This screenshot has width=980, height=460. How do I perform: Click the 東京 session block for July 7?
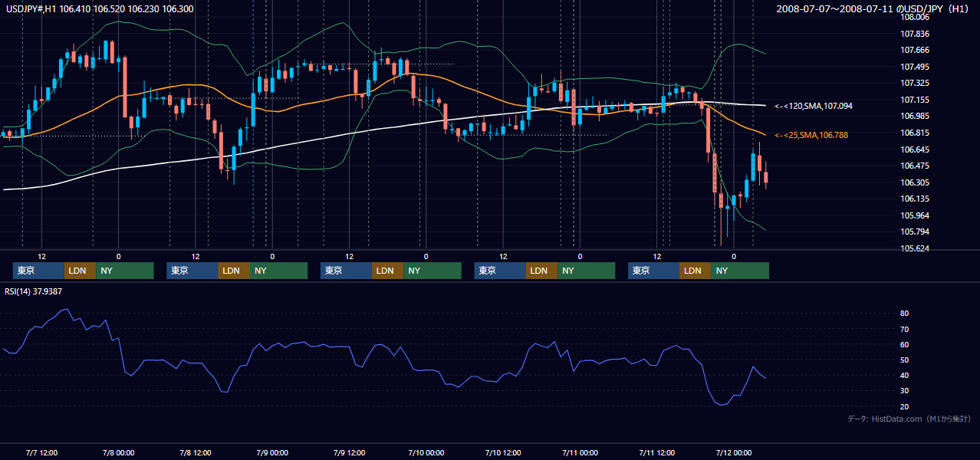(38, 271)
